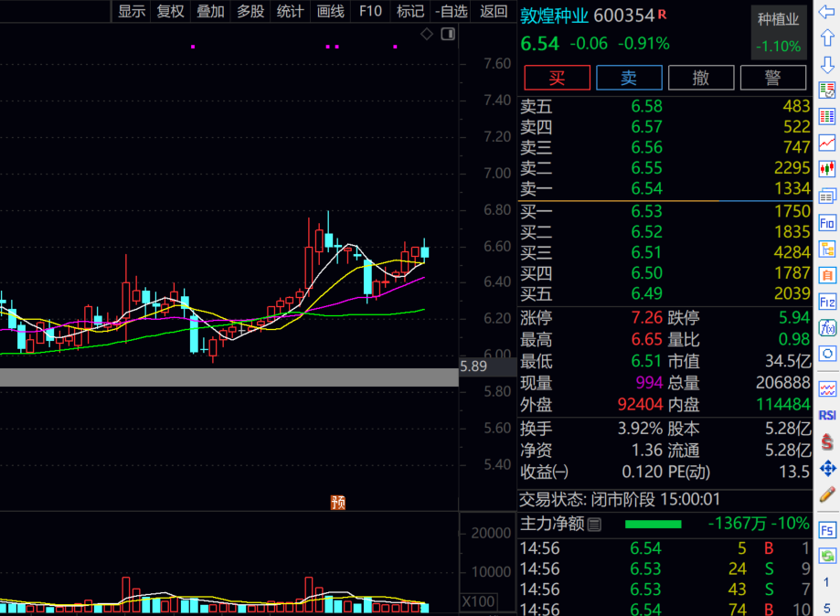Viewport: 840px width, 616px height.
Task: Click the 换手 value 3.92%
Action: 640,429
